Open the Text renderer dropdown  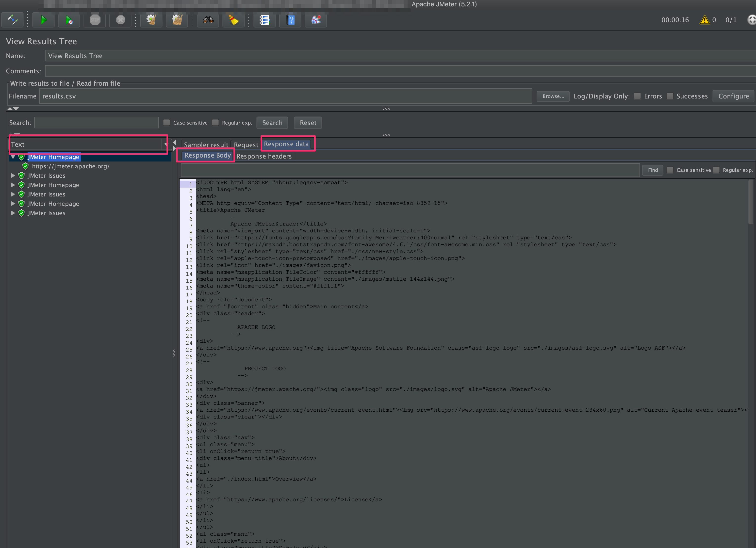click(166, 144)
